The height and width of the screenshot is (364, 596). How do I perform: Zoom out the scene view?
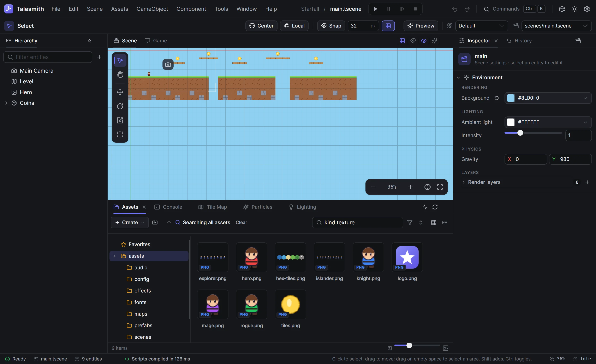[373, 187]
